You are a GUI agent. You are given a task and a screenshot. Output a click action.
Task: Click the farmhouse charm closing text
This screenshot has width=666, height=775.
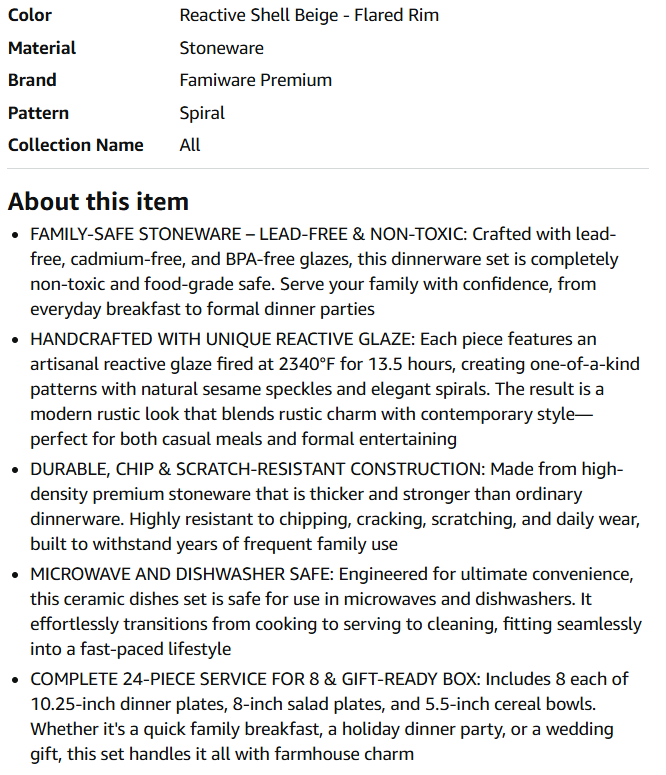tap(344, 754)
